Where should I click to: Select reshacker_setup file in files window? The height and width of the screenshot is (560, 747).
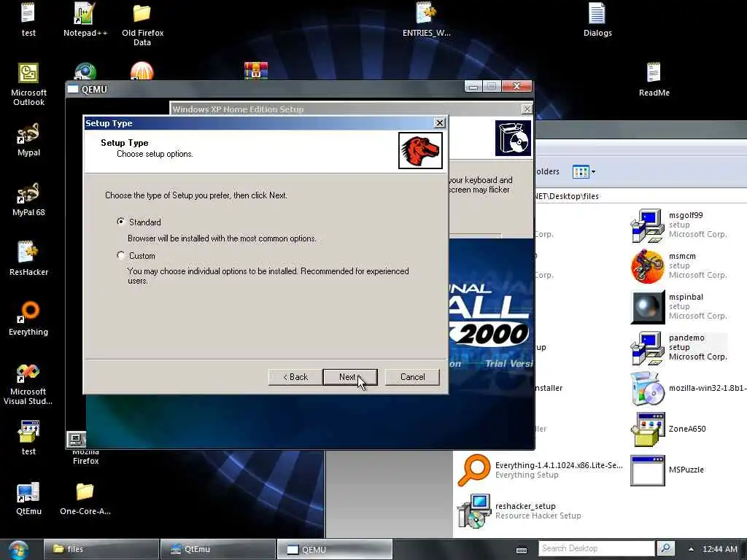click(x=519, y=510)
